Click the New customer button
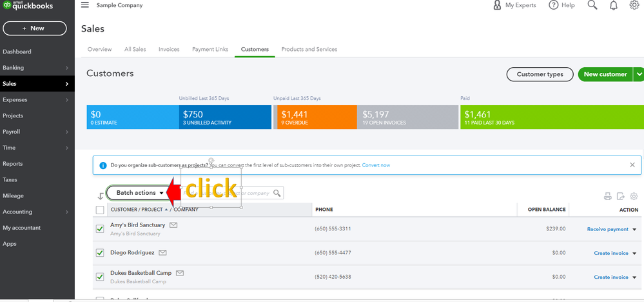Image resolution: width=644 pixels, height=302 pixels. pyautogui.click(x=605, y=74)
